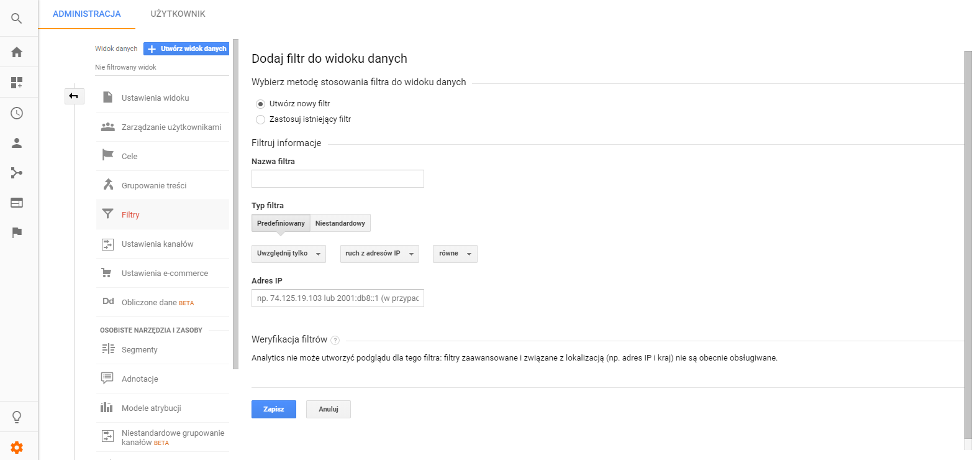Open the customization dashboard icon
The image size is (980, 460).
(x=17, y=83)
